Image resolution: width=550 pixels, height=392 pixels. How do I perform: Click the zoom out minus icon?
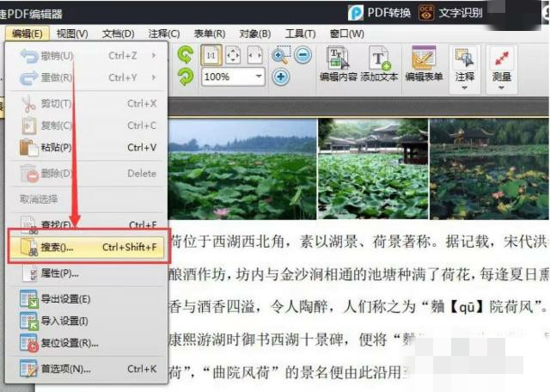coord(302,55)
